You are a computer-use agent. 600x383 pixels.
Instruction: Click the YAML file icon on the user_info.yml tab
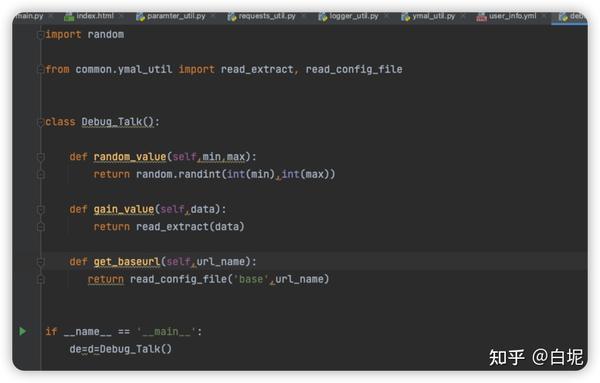pyautogui.click(x=481, y=16)
